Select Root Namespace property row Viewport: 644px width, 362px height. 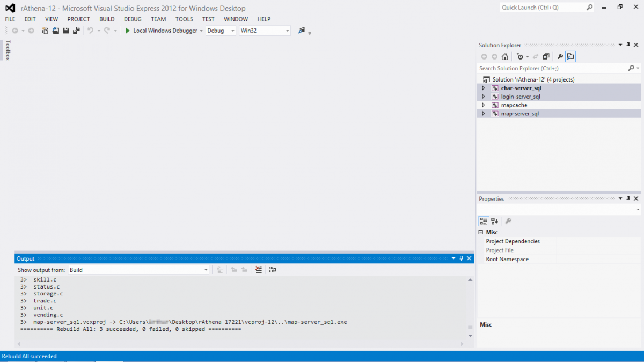[x=558, y=259]
